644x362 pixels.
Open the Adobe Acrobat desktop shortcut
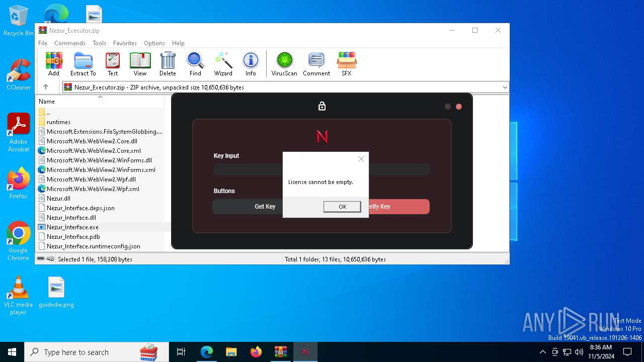click(x=19, y=133)
